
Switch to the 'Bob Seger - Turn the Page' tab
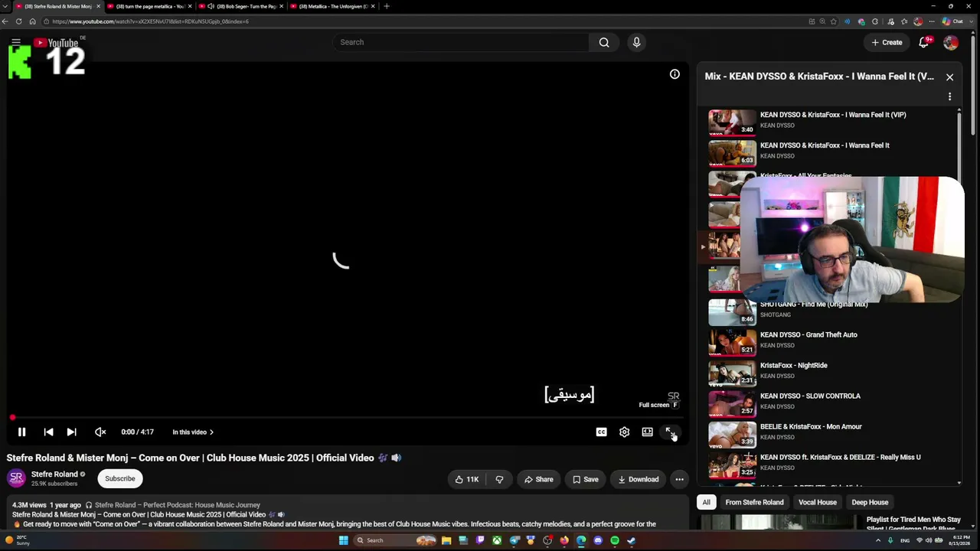coord(241,6)
